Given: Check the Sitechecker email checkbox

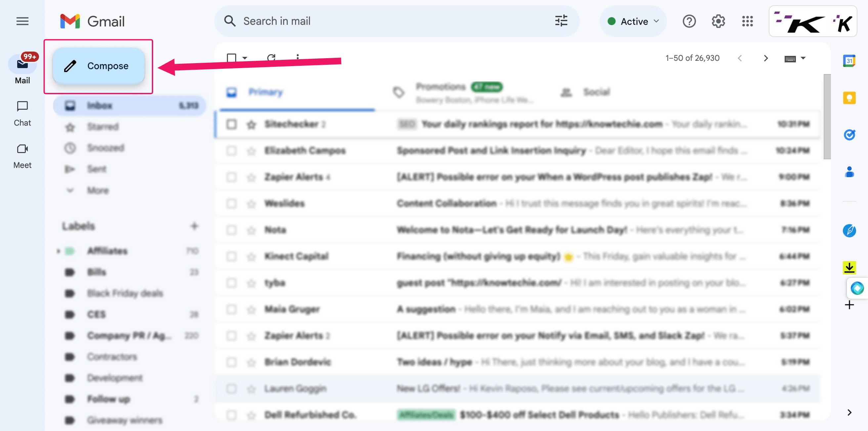Looking at the screenshot, I should click(232, 124).
